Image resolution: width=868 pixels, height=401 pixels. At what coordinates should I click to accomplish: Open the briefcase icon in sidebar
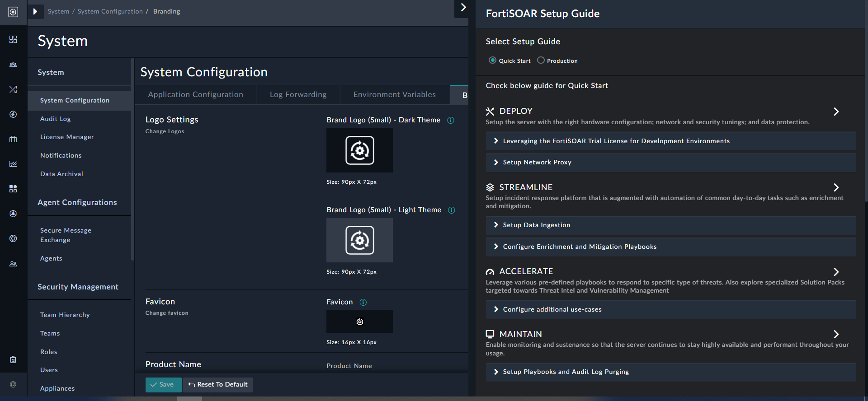13,139
